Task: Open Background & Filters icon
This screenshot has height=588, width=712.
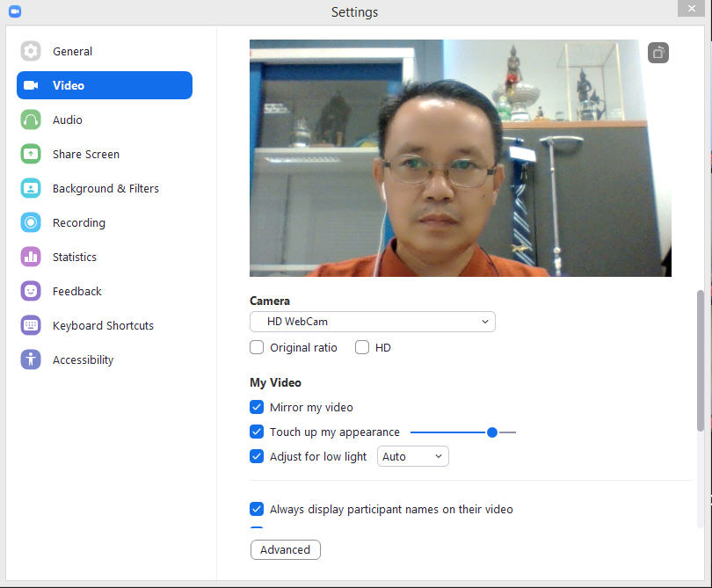Action: 31,188
